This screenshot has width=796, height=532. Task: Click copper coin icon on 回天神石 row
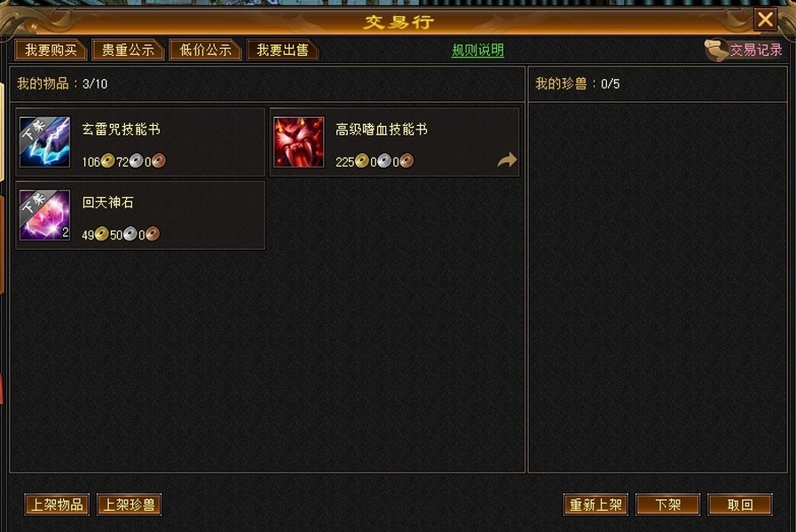pos(153,234)
